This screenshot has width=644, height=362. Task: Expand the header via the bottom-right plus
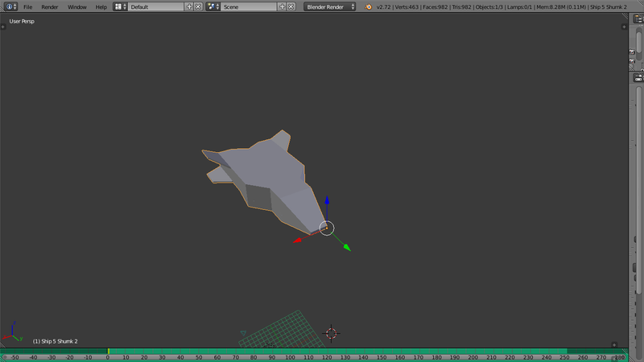614,345
